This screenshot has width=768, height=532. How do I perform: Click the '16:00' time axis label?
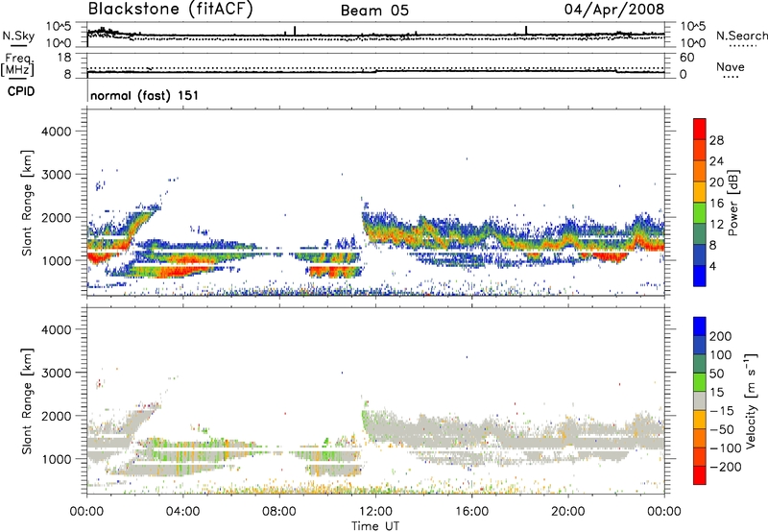471,512
